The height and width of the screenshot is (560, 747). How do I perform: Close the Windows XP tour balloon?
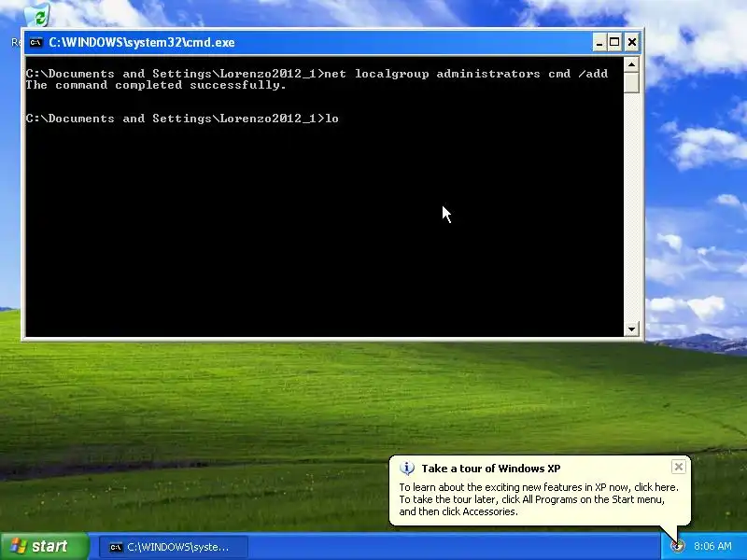click(x=679, y=467)
